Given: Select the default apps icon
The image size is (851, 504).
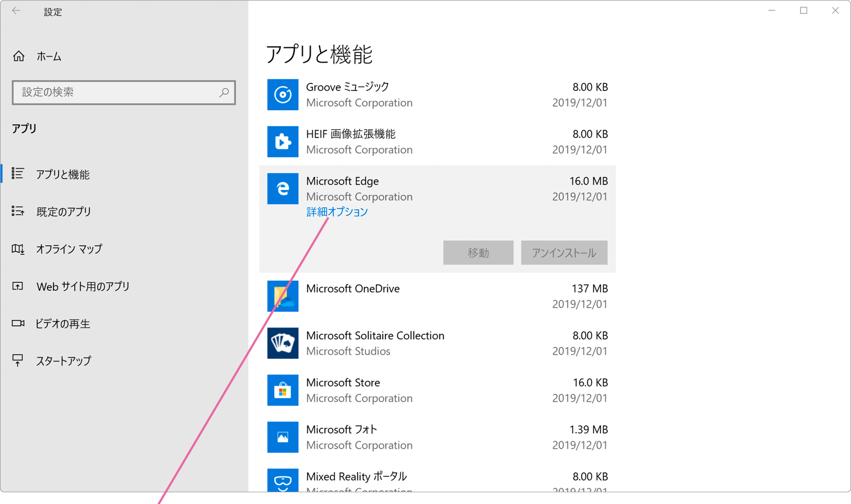Looking at the screenshot, I should [x=18, y=212].
